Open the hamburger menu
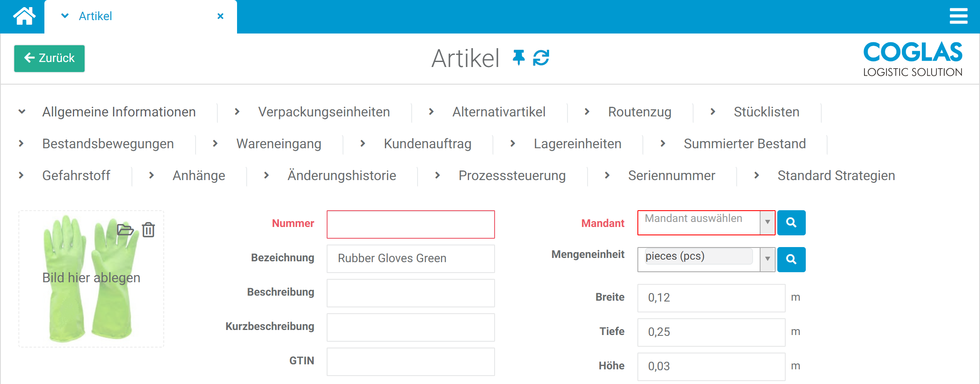This screenshot has height=384, width=980. tap(958, 16)
